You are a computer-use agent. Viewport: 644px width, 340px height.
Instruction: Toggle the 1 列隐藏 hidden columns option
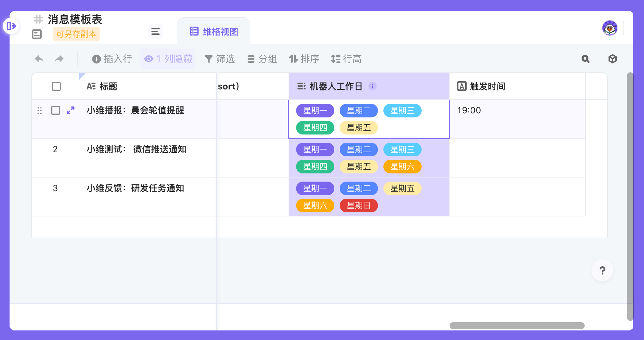168,59
